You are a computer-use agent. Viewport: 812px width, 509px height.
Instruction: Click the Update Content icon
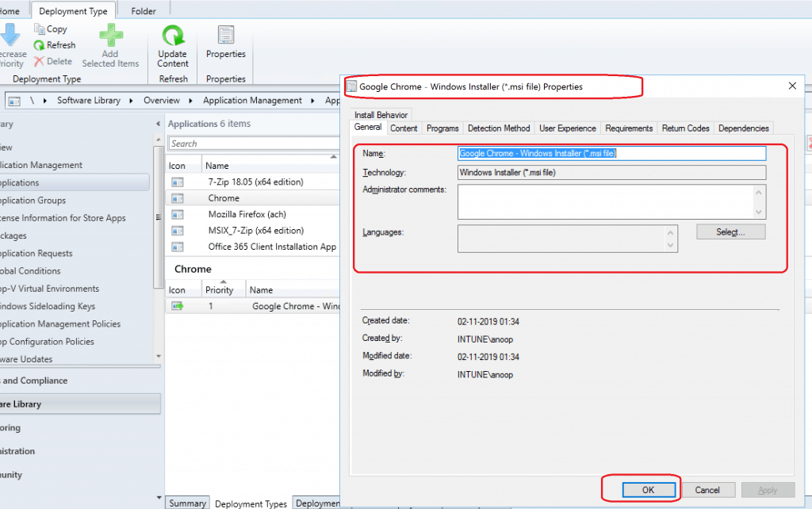[173, 36]
